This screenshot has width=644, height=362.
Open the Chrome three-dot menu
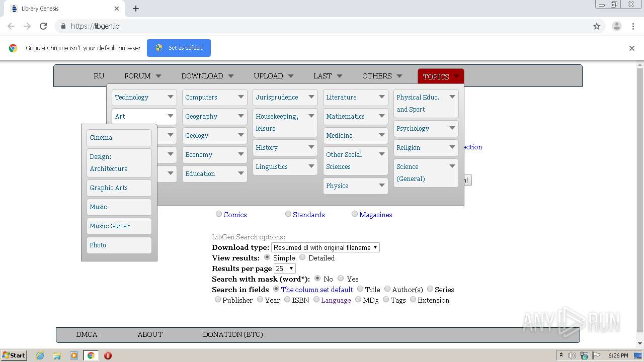pos(633,26)
